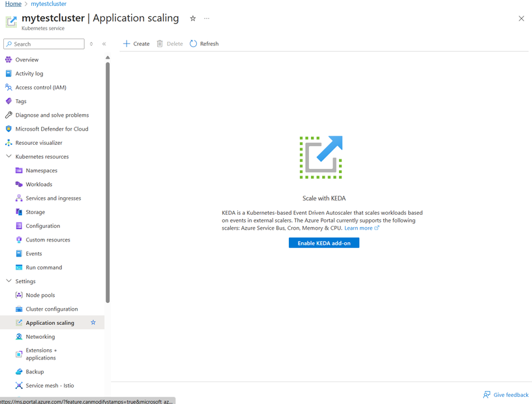Click the Networking icon
The image size is (532, 404).
tap(19, 337)
